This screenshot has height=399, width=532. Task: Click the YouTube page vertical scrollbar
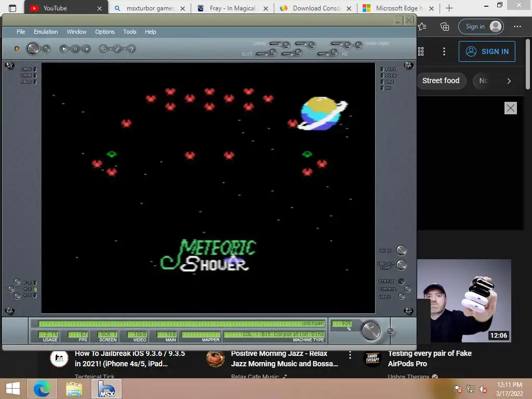pyautogui.click(x=528, y=64)
